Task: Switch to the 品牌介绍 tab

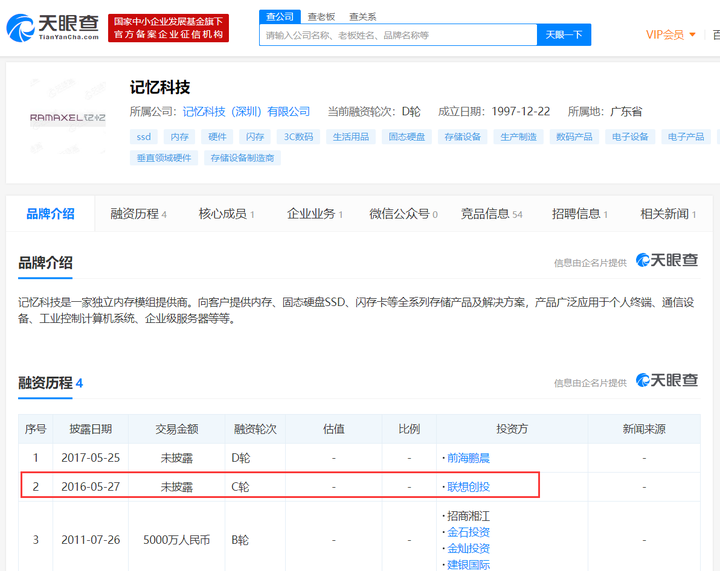Action: point(51,214)
